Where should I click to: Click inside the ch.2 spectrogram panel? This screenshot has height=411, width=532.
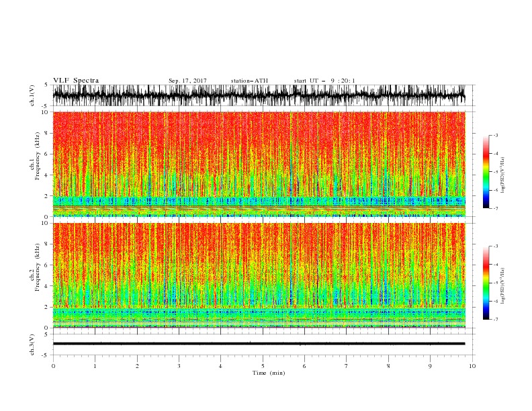coord(259,275)
